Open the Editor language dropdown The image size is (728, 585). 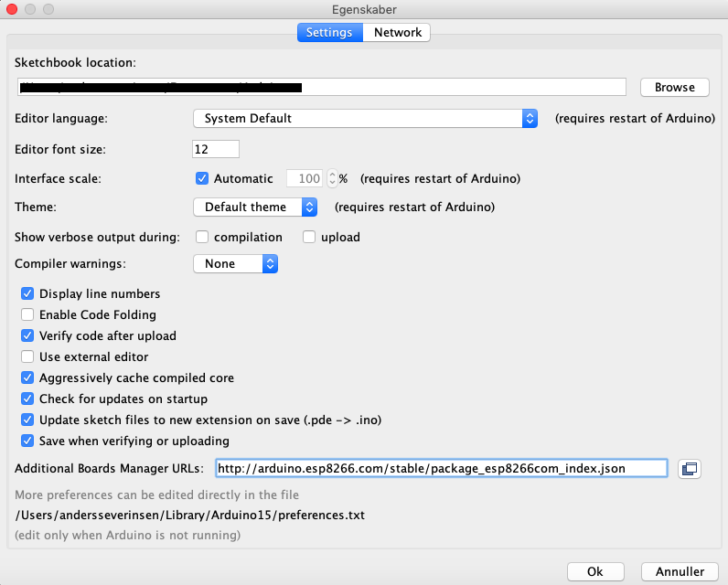366,118
